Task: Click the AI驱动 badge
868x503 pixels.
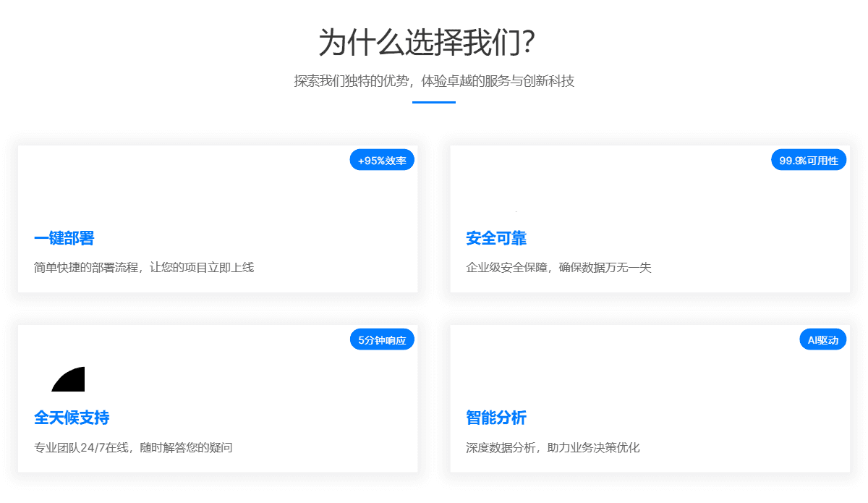Action: click(823, 339)
